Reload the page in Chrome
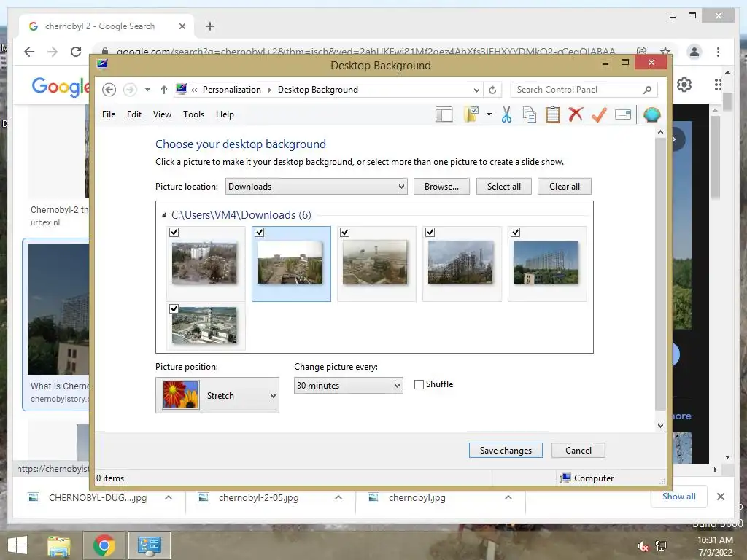 tap(76, 52)
